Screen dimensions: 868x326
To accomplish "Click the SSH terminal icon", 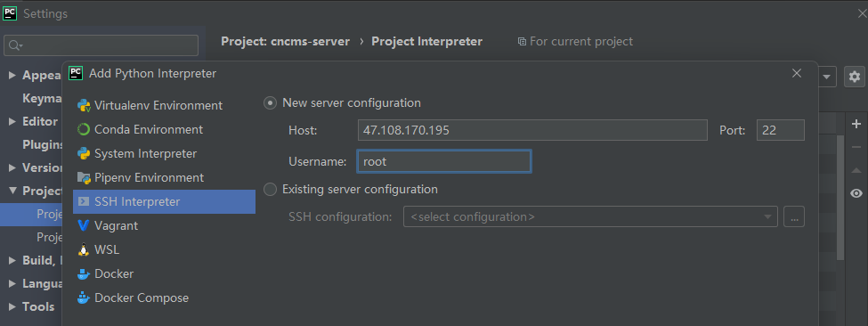I will click(x=84, y=201).
